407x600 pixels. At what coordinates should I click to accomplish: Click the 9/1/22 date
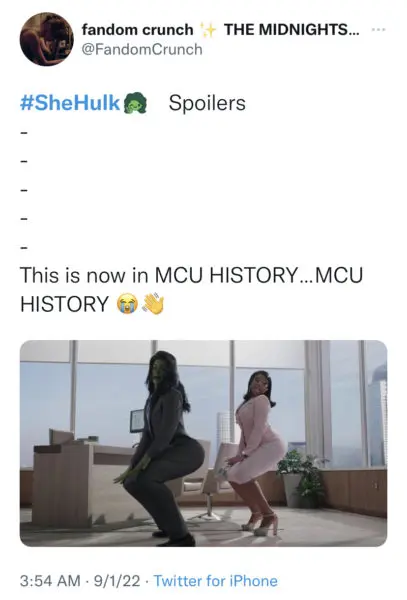point(117,581)
